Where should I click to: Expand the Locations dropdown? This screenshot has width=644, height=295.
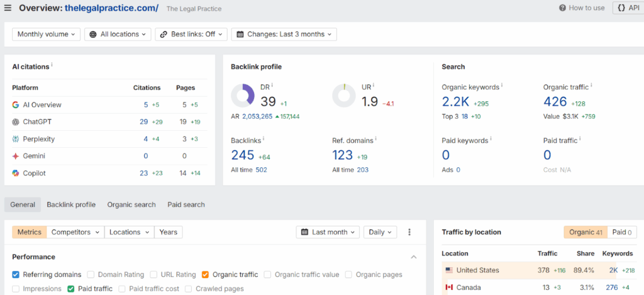(x=130, y=232)
